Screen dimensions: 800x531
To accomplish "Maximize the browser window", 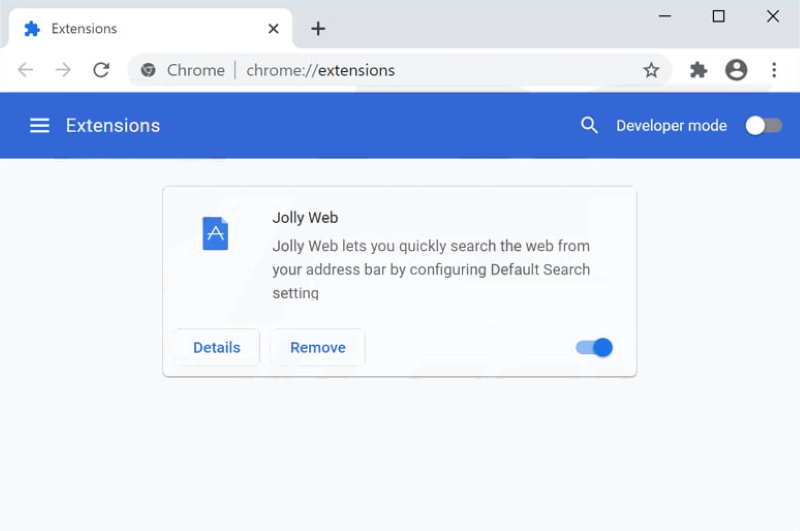I will (718, 16).
